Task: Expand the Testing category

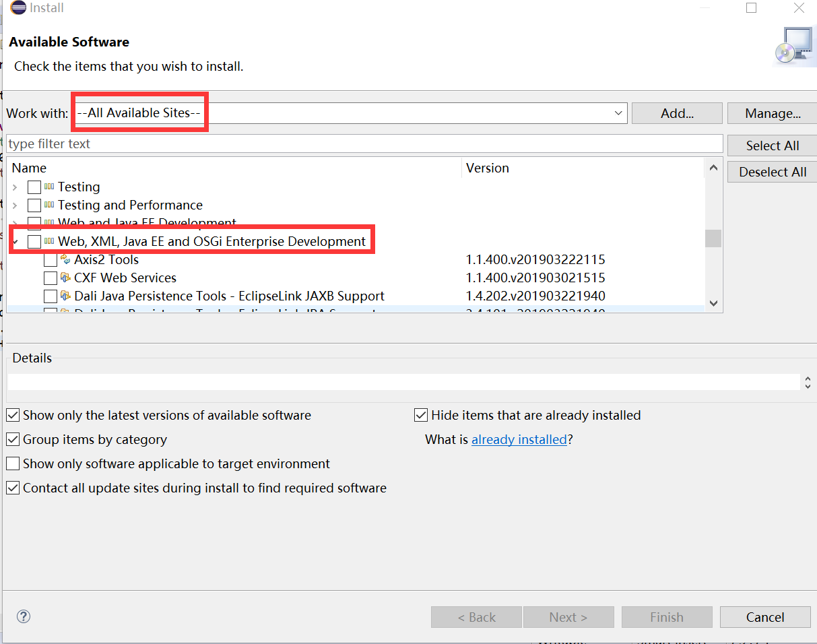Action: 15,187
